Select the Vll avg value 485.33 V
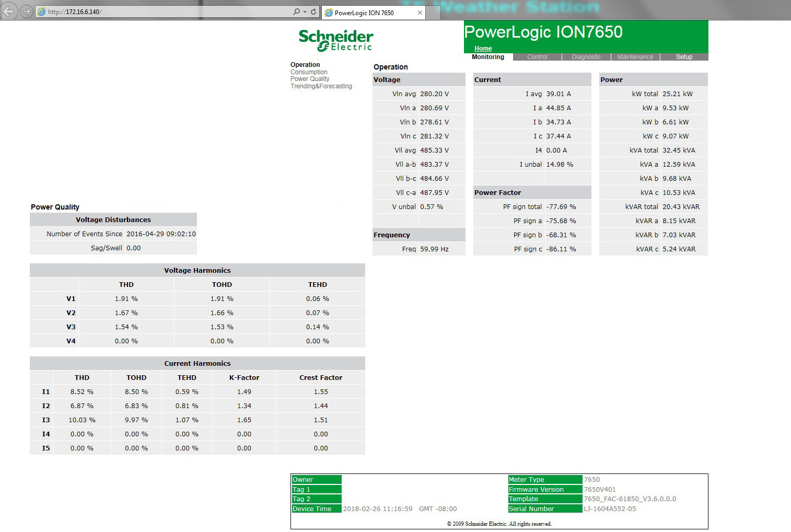 [x=434, y=151]
